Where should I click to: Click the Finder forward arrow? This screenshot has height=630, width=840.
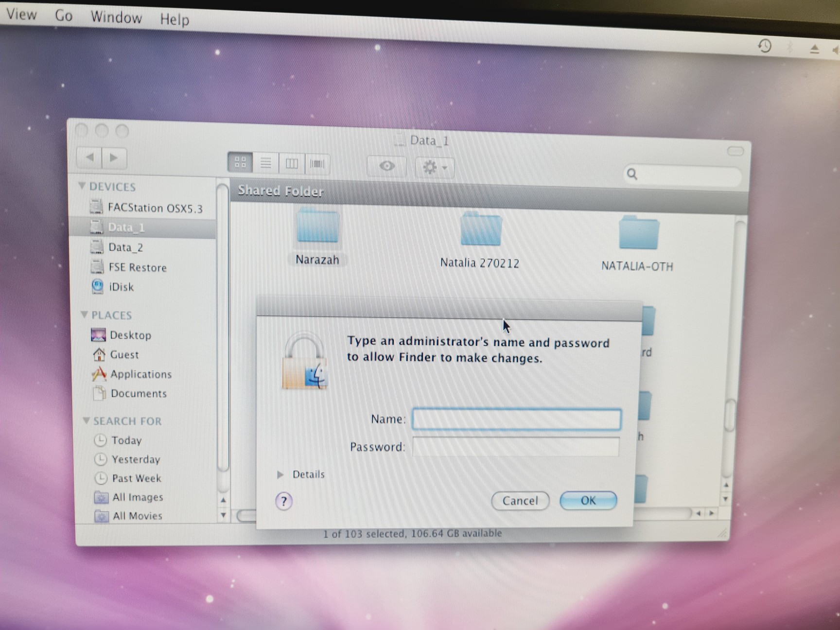coord(114,157)
